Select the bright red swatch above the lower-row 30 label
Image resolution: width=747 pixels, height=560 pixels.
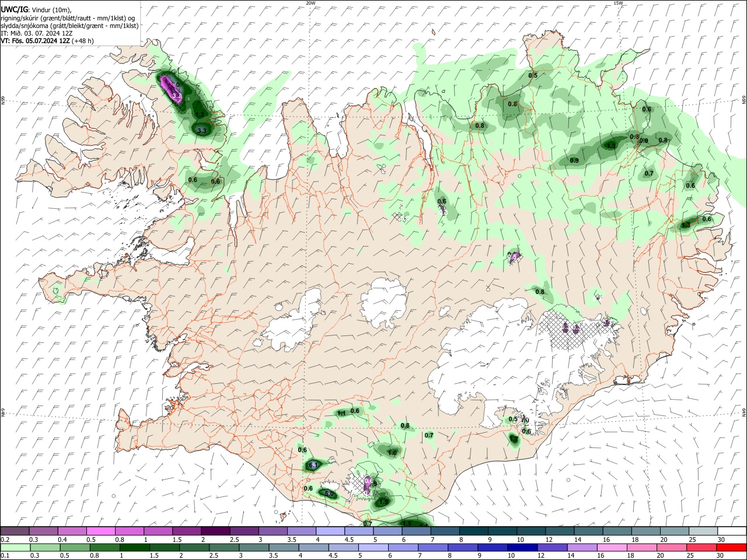pos(731,547)
